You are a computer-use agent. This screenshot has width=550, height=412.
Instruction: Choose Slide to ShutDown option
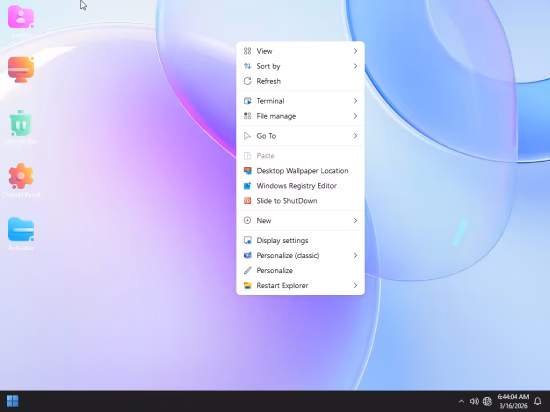(x=300, y=201)
